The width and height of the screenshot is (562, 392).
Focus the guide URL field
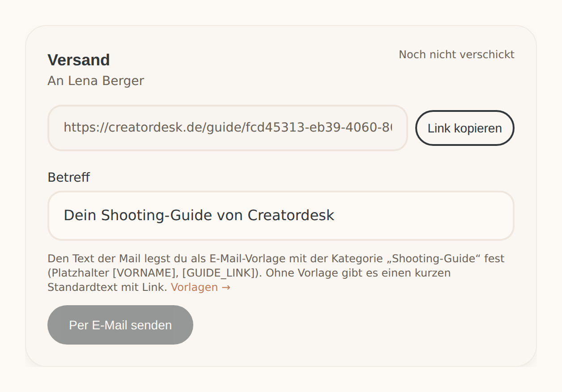pyautogui.click(x=228, y=128)
